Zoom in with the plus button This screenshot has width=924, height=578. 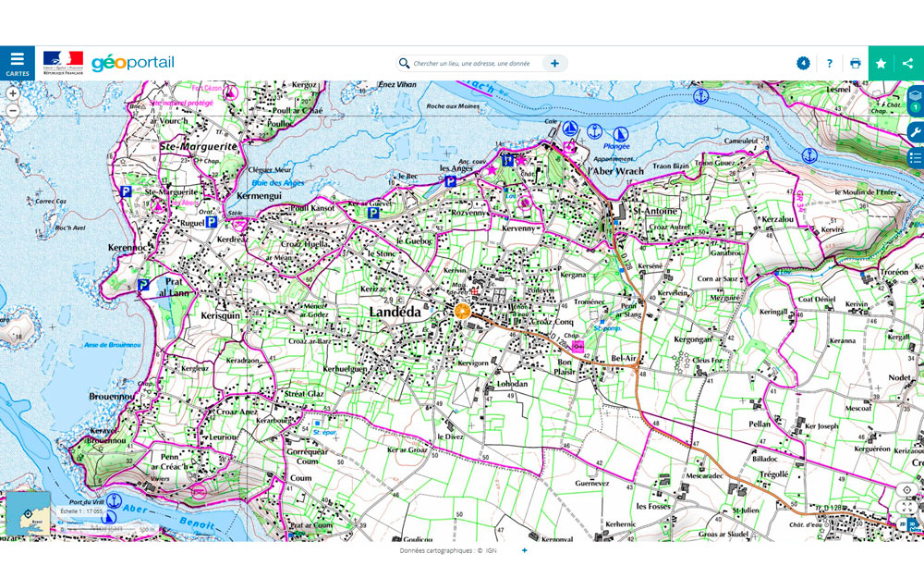coord(12,93)
